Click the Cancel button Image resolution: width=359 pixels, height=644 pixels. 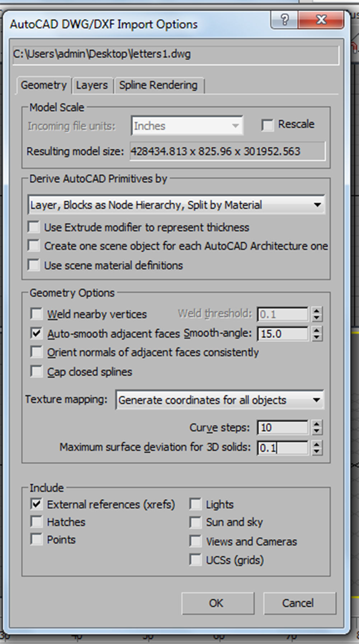(x=300, y=603)
